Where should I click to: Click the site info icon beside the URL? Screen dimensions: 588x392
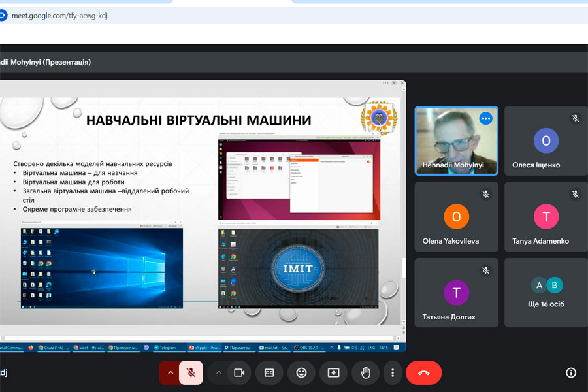3,16
